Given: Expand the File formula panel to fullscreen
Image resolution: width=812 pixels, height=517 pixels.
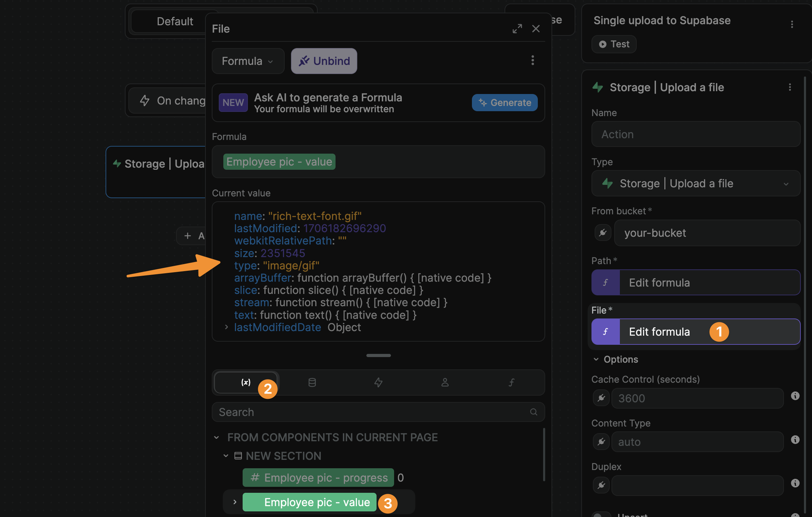Looking at the screenshot, I should 517,29.
